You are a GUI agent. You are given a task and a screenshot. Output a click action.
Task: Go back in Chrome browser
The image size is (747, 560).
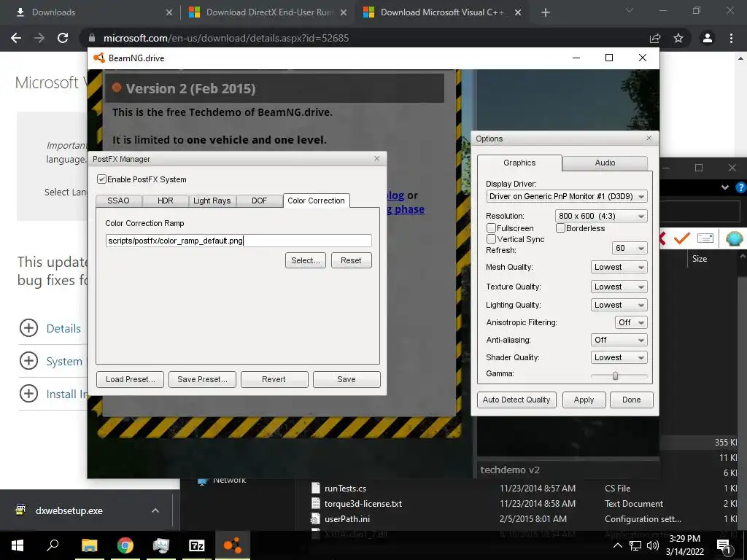coord(16,38)
